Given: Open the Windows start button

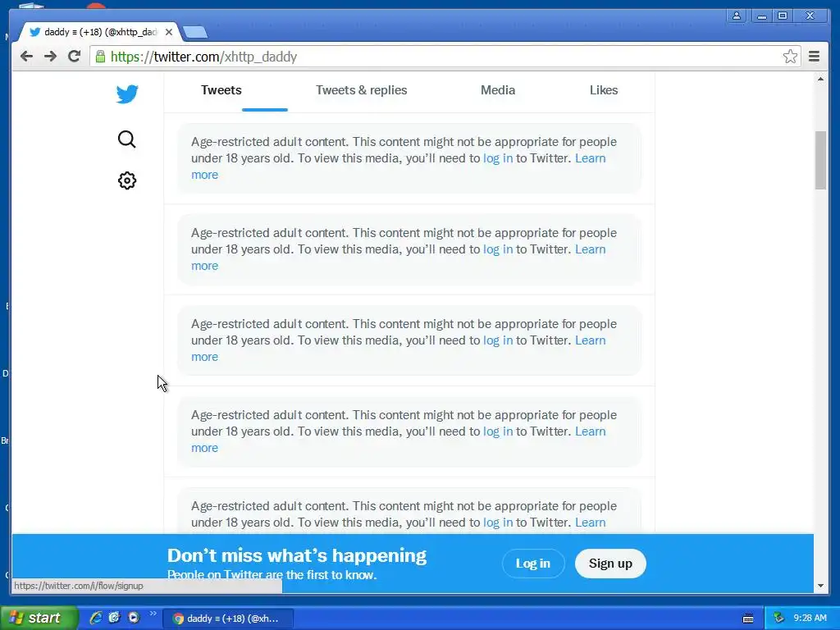Looking at the screenshot, I should coord(39,619).
